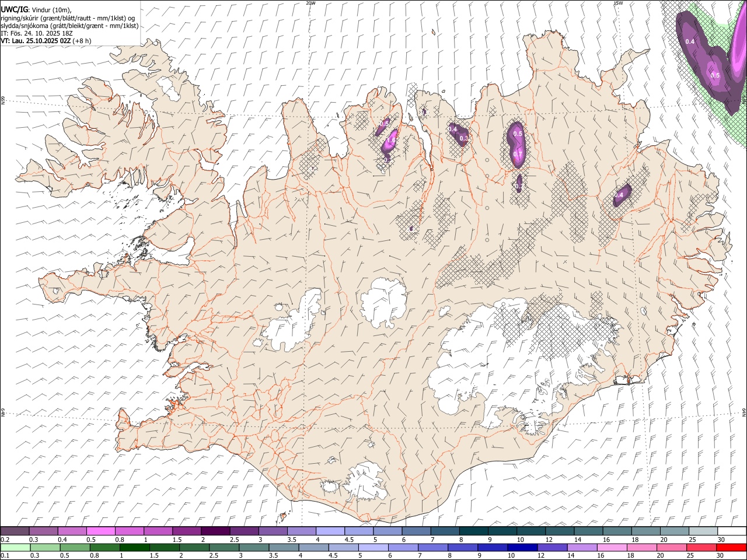Viewport: 747px width, 560px height.
Task: Click the 64N latitude label on right edge
Action: pos(744,412)
